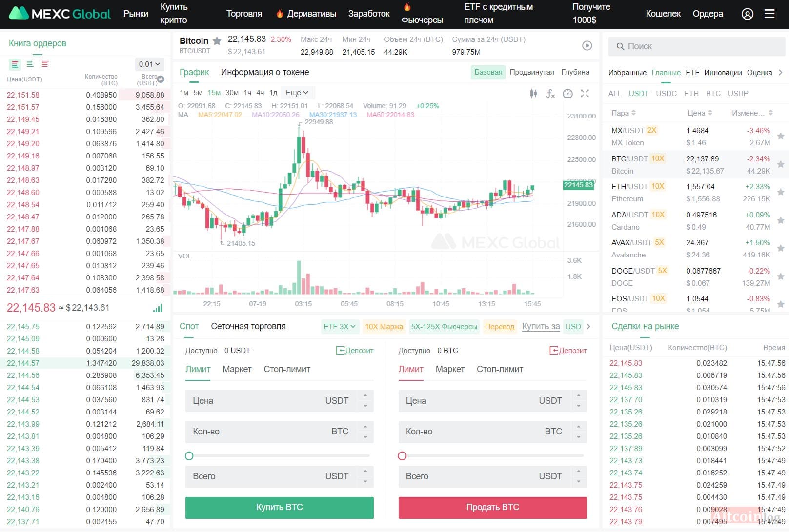This screenshot has height=532, width=789.
Task: Click the buy-side Deposit icon link
Action: pos(355,351)
